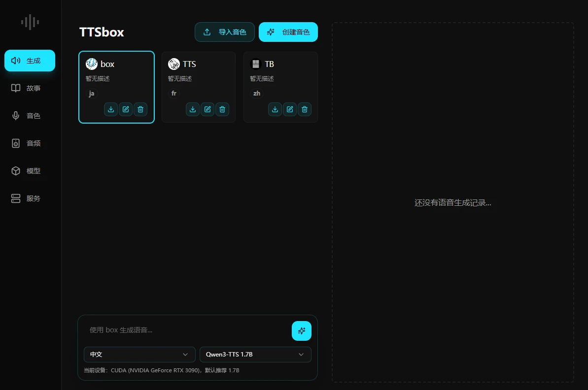The width and height of the screenshot is (588, 390).
Task: Expand the Qwen3-TTS 1.7B model dropdown
Action: point(255,355)
